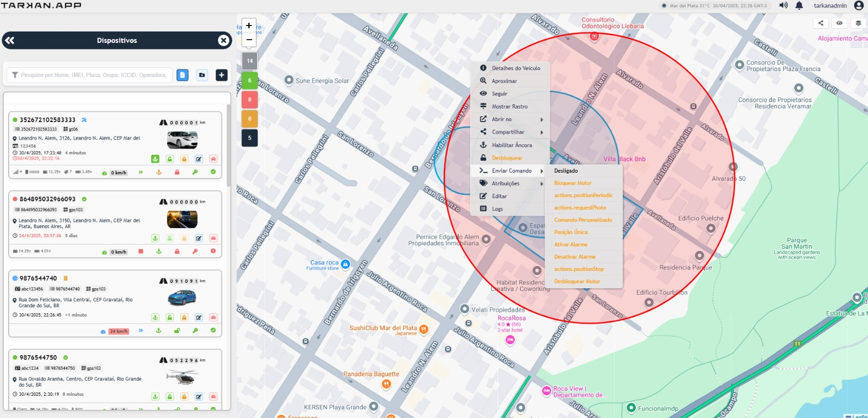The width and height of the screenshot is (868, 418).
Task: Click the device search input field
Action: point(93,75)
